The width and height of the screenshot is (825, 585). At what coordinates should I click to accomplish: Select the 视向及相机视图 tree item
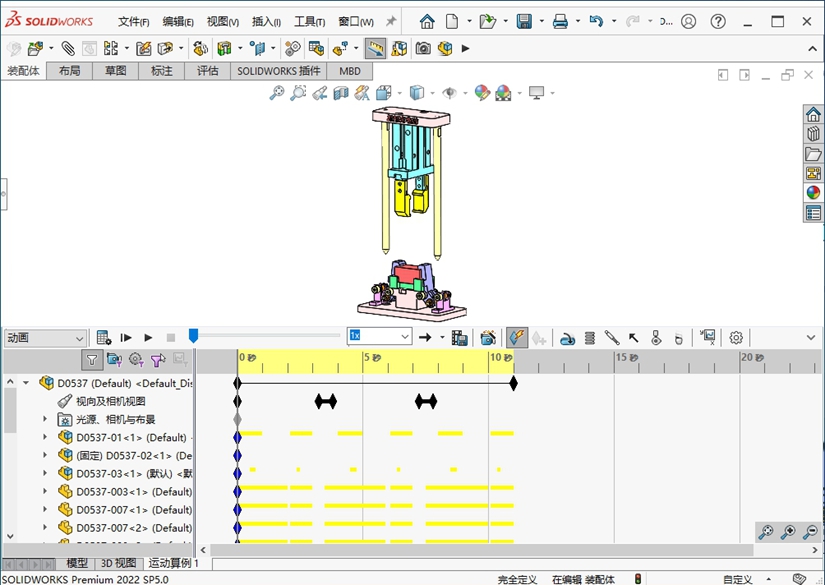point(110,401)
